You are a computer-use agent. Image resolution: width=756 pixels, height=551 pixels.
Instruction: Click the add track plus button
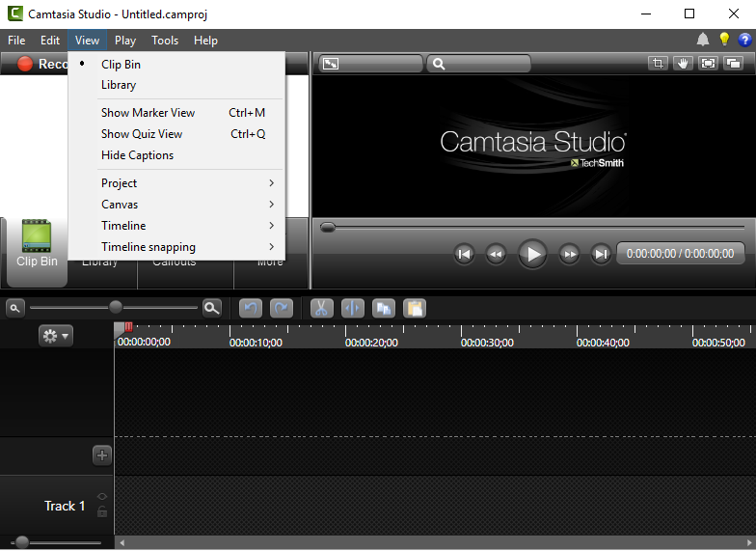coord(102,455)
